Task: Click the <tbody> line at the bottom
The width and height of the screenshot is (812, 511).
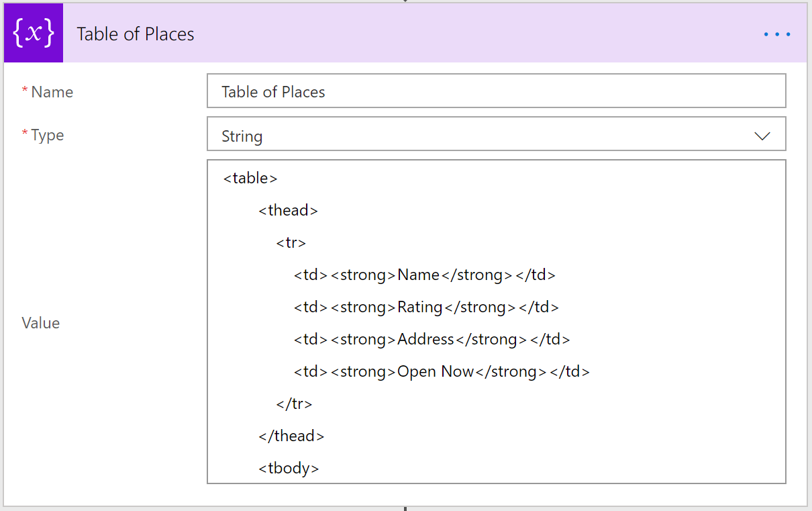Action: click(289, 468)
